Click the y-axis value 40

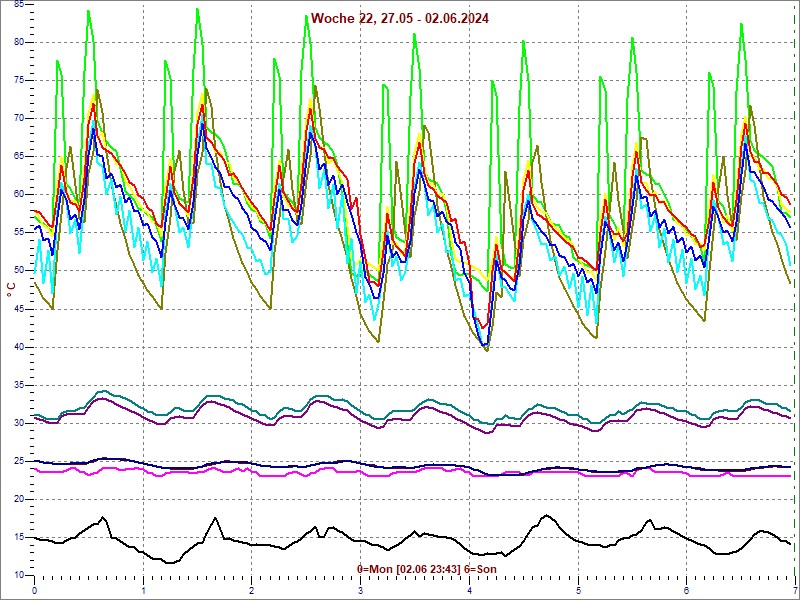(19, 347)
